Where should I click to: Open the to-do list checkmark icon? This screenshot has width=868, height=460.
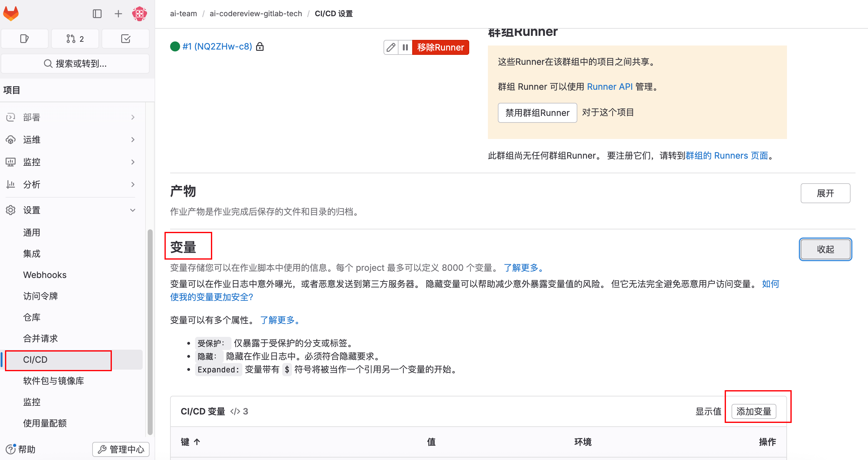click(x=125, y=39)
